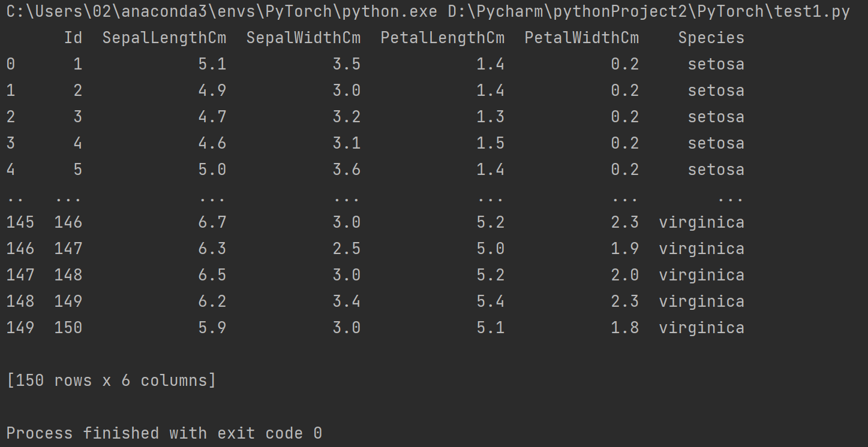Click Id value 149 in row 148
Viewport: 868px width, 447px height.
click(68, 301)
